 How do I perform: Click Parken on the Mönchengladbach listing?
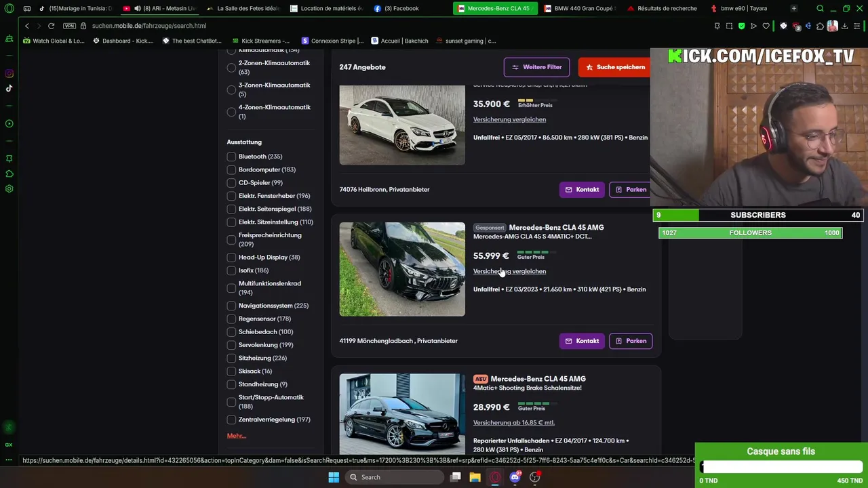pos(630,341)
